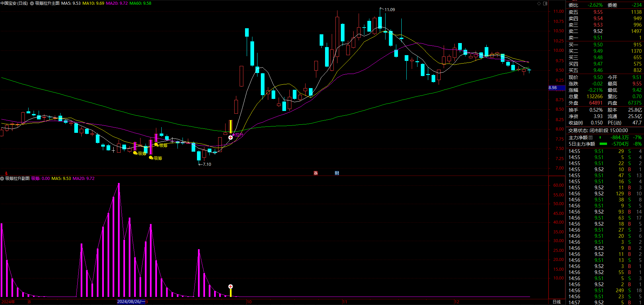The image size is (644, 305).
Task: Click the MA10: 9.69 label
Action: pyautogui.click(x=93, y=3)
